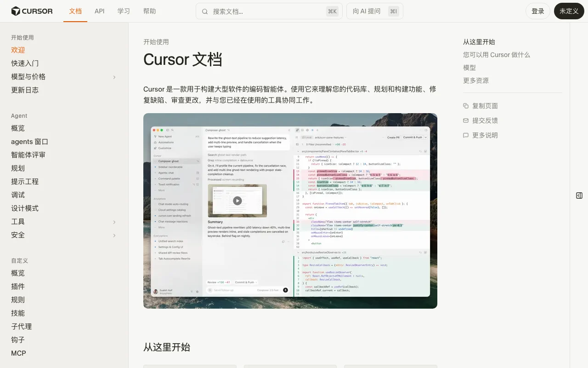
Task: Open Agent 概览 sidebar link
Action: (x=18, y=128)
